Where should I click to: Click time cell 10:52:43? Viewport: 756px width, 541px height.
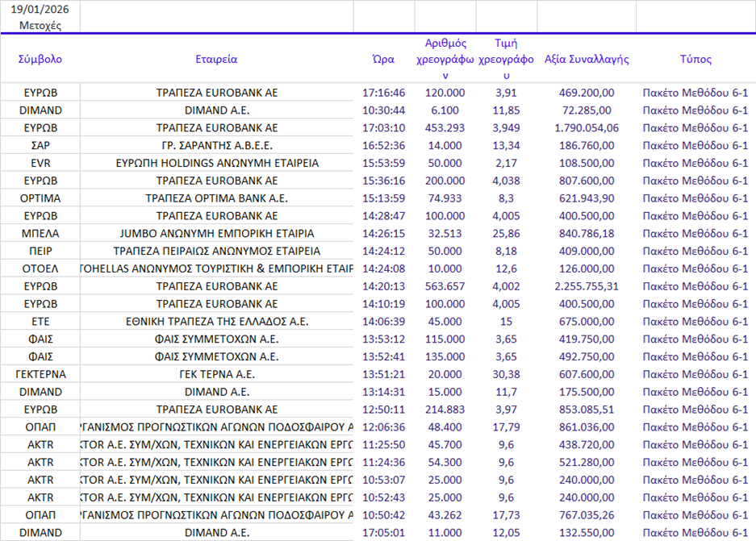coord(384,497)
